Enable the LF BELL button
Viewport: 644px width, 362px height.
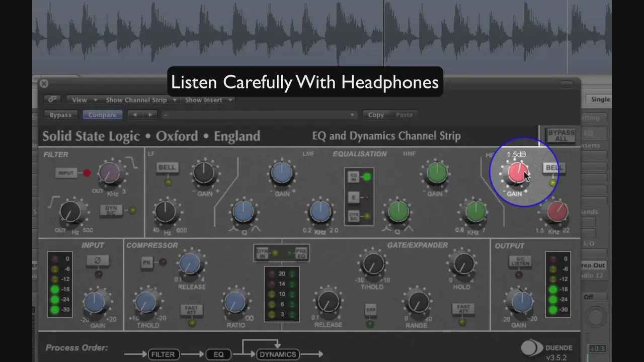pos(167,167)
